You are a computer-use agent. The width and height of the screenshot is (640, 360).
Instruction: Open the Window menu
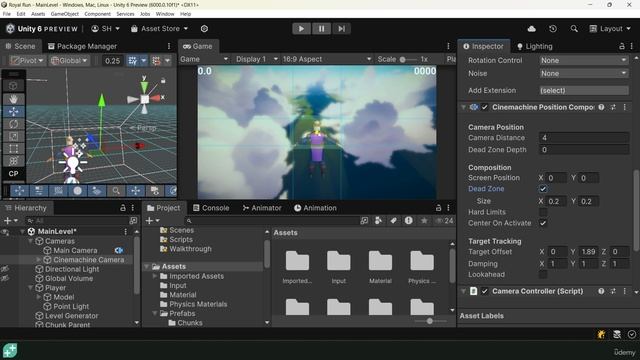click(165, 14)
